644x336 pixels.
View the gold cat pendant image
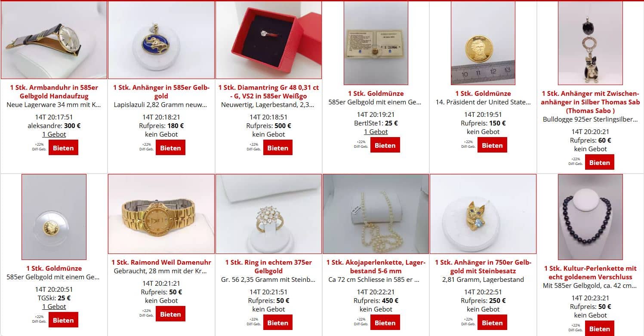tap(483, 214)
